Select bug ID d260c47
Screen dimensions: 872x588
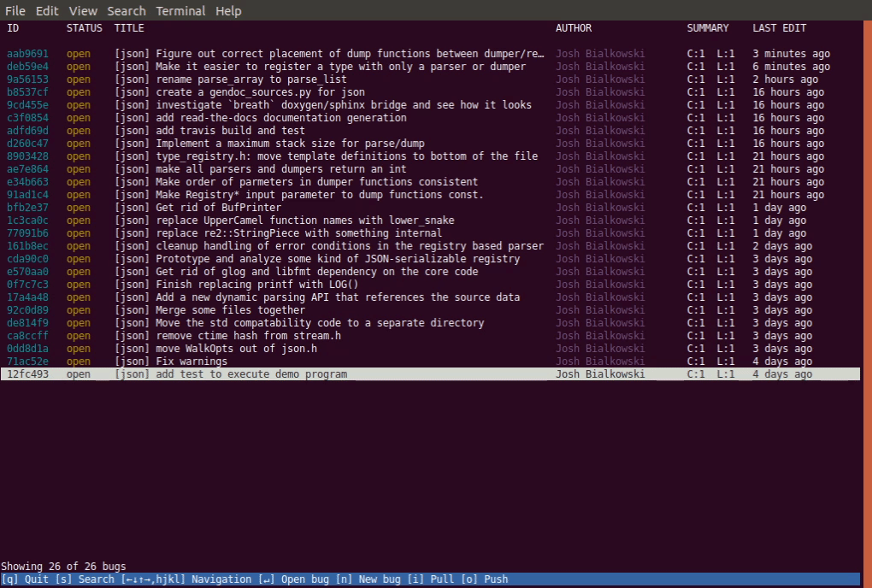pyautogui.click(x=27, y=144)
